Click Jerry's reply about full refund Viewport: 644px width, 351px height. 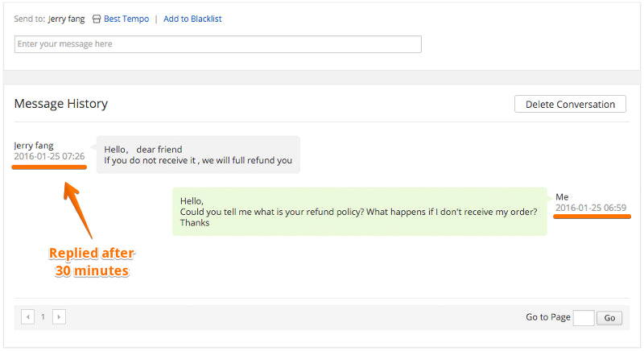pyautogui.click(x=198, y=155)
